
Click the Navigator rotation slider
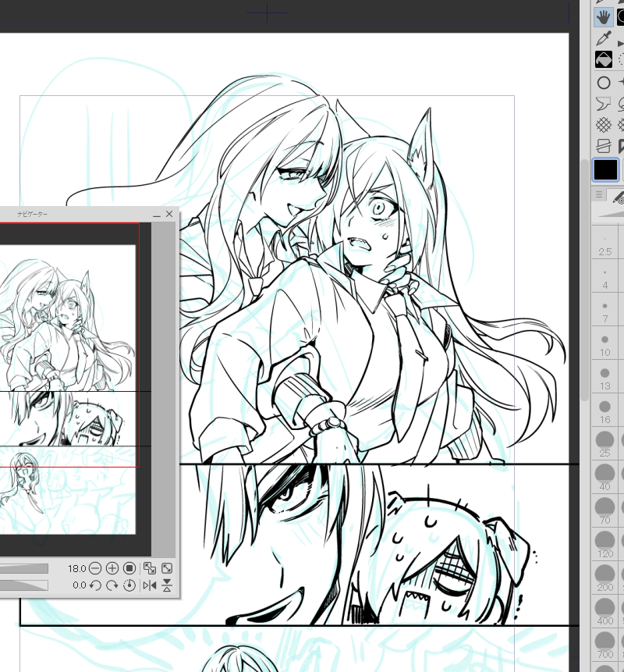(x=24, y=585)
